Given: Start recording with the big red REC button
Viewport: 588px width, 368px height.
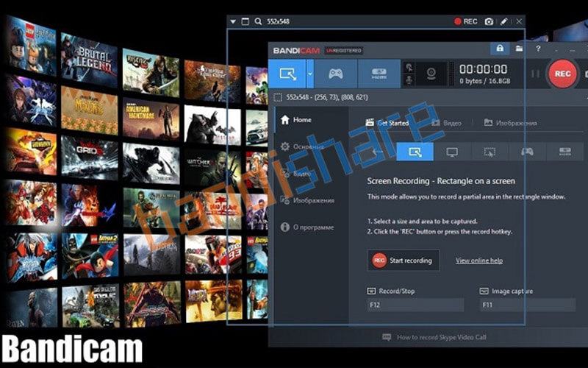Looking at the screenshot, I should pos(562,74).
